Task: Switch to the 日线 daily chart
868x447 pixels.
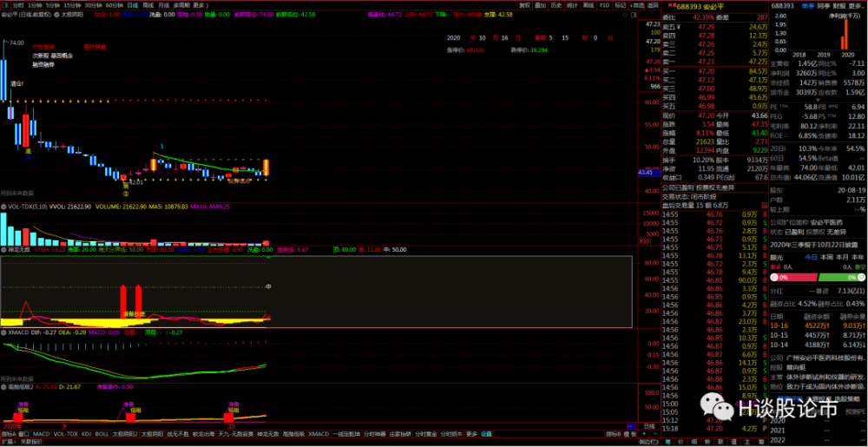Action: point(132,5)
